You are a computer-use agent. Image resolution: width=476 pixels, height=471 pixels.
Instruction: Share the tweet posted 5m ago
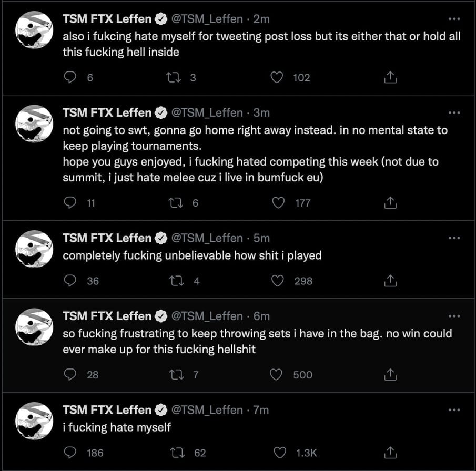click(390, 281)
